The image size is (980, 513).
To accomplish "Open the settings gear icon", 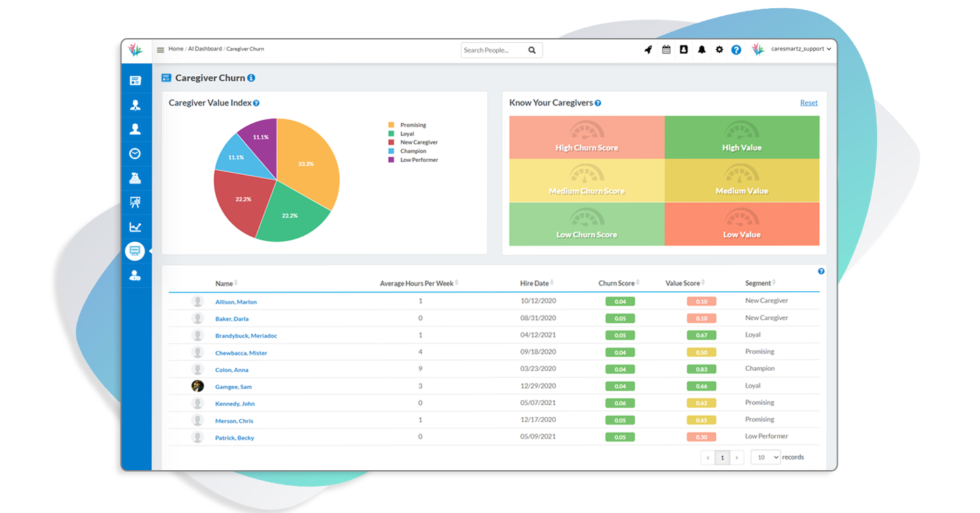I will pos(719,49).
